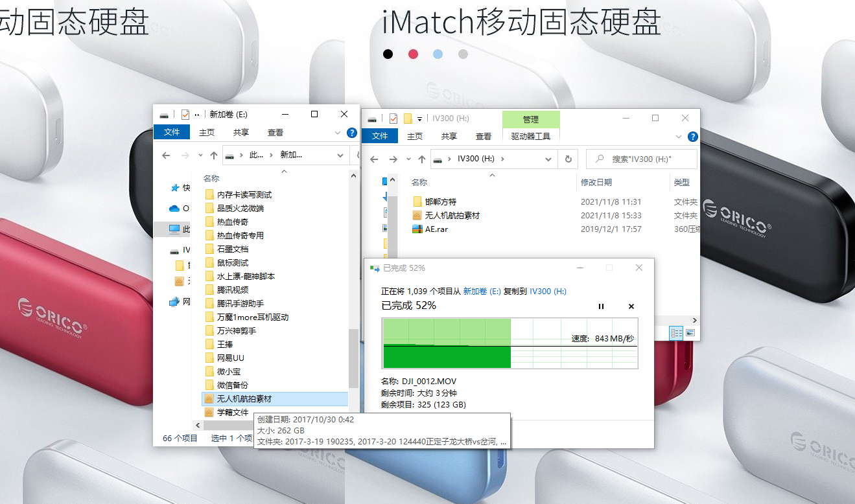Screen dimensions: 855x504
Task: Click 学籍文件 folder icon in E: window
Action: coord(209,412)
